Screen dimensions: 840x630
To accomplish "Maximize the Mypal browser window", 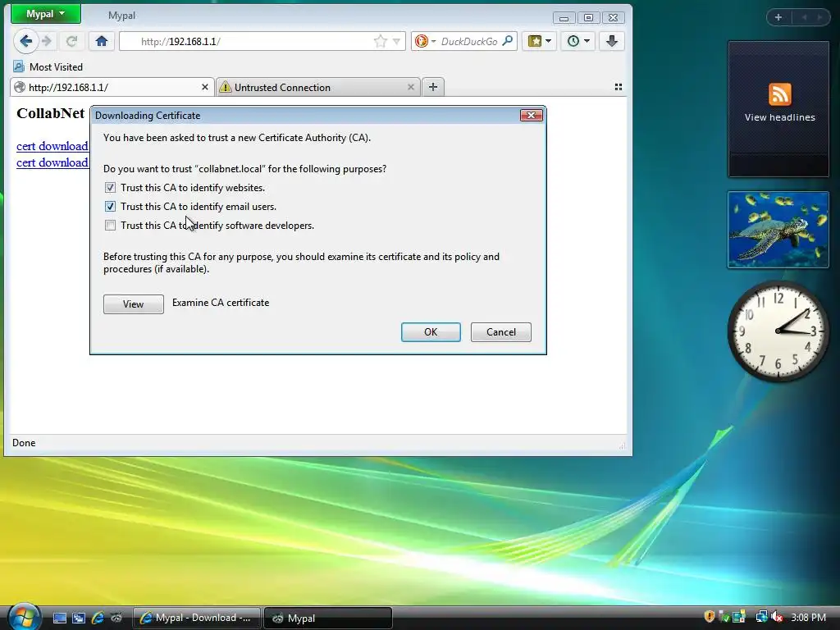I will pos(588,18).
